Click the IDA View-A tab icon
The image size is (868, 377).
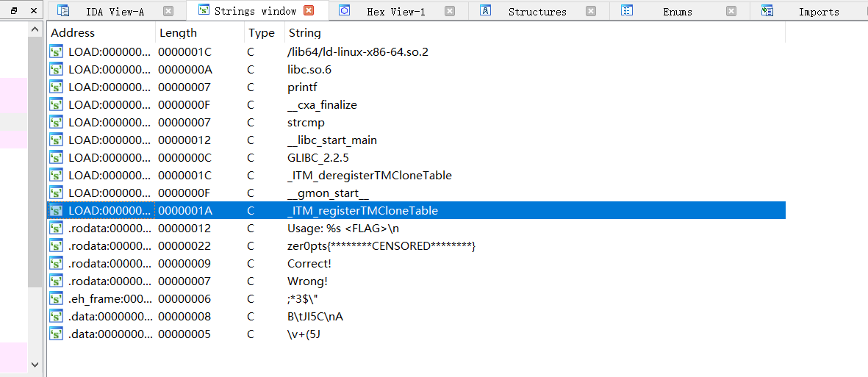[63, 11]
